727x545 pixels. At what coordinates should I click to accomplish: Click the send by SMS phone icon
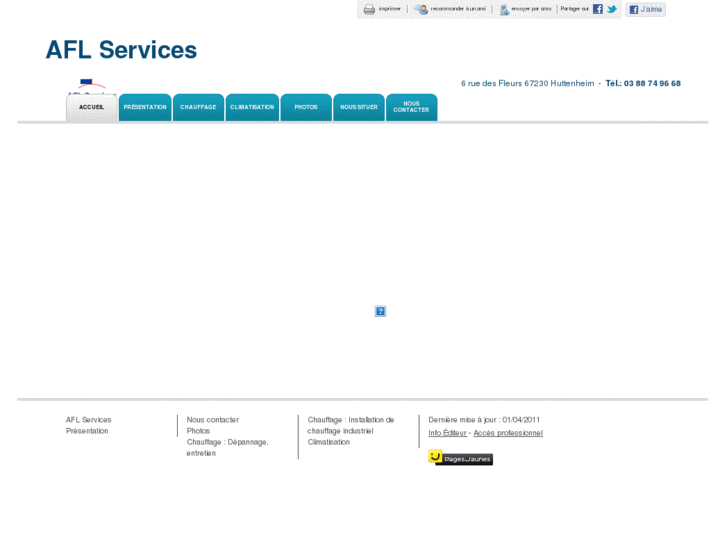[504, 9]
